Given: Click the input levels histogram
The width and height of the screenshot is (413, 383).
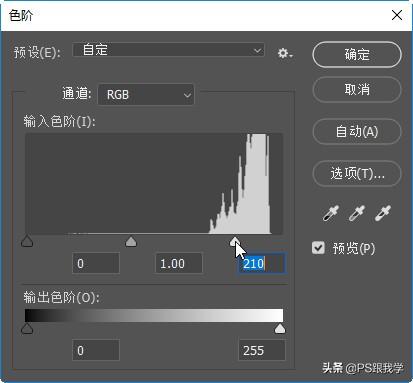Looking at the screenshot, I should pyautogui.click(x=154, y=184).
